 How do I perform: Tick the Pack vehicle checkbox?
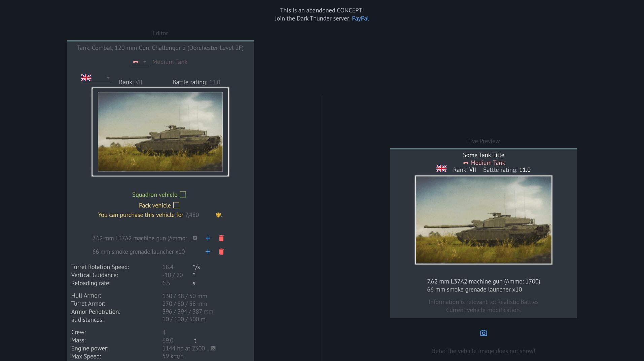coord(176,205)
